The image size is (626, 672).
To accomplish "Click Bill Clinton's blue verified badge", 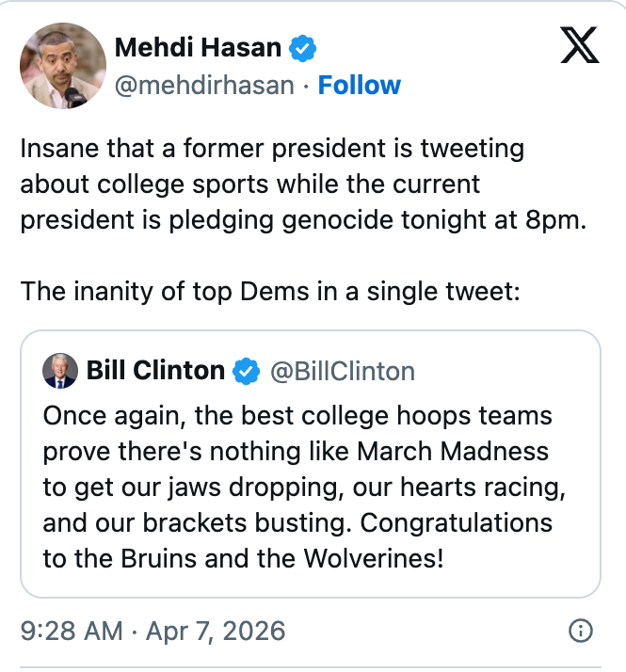I will [x=247, y=371].
